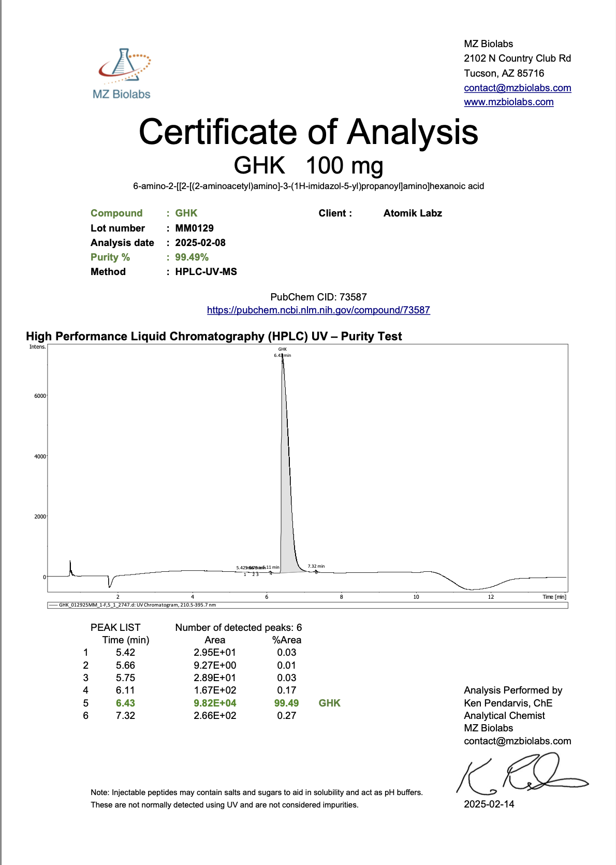This screenshot has height=865, width=616.
Task: Click area value "2.66E+02"
Action: click(215, 715)
